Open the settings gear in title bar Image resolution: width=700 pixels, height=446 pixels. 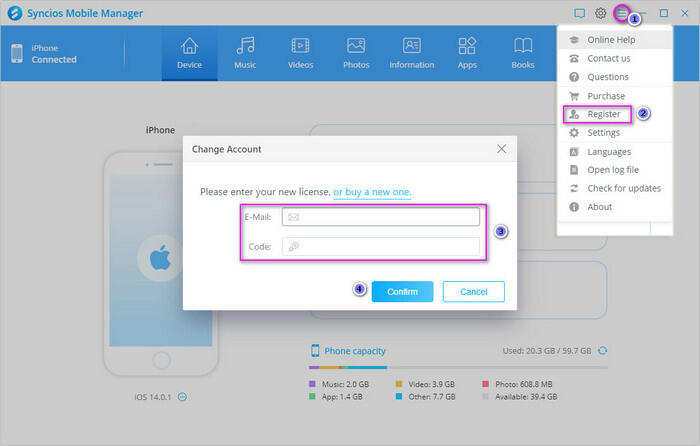[x=601, y=13]
